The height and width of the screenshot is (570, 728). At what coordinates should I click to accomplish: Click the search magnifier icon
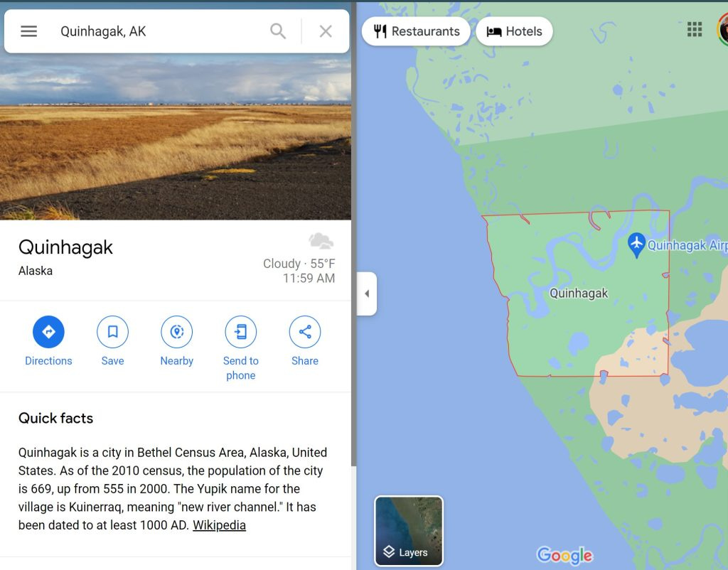coord(278,31)
